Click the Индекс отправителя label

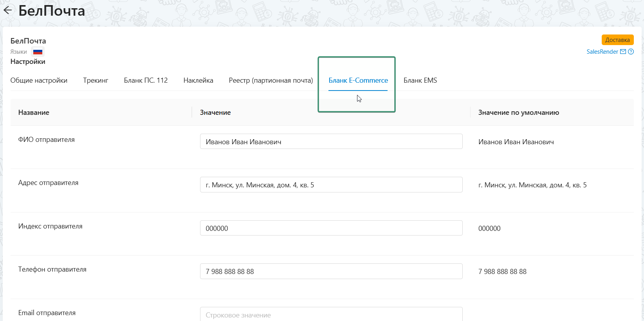[x=51, y=226]
